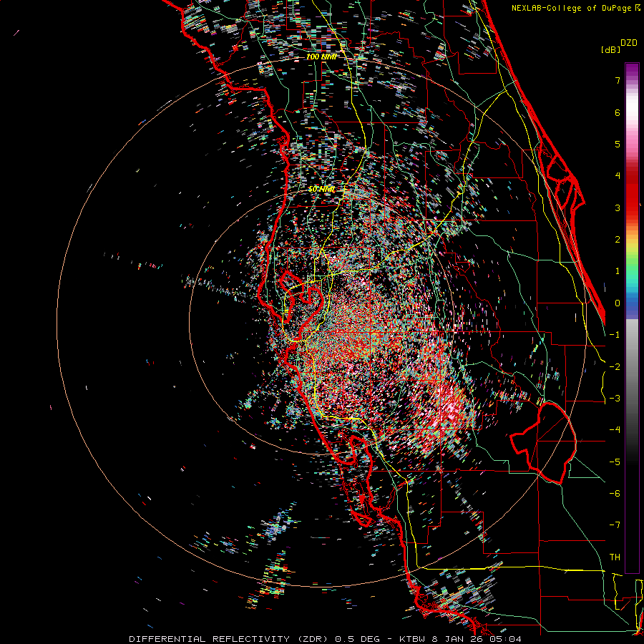Click the -7 dB scale value
Image resolution: width=644 pixels, height=644 pixels.
tap(615, 525)
